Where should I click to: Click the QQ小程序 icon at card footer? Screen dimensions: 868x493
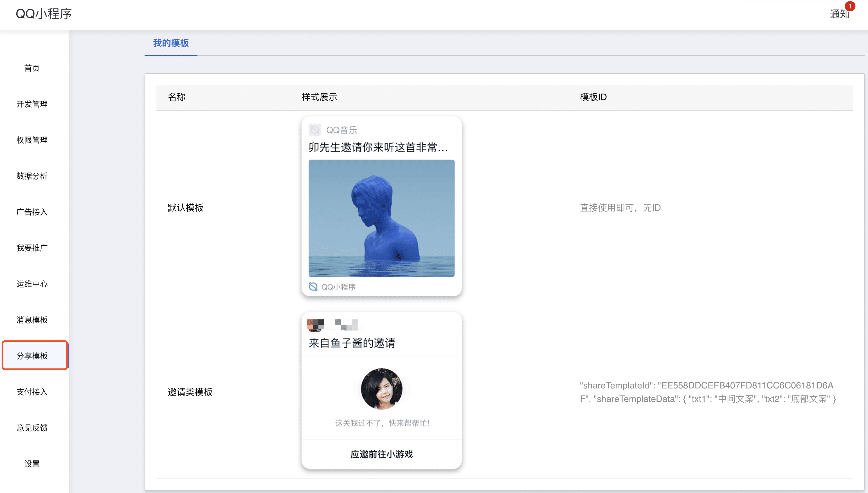point(313,287)
